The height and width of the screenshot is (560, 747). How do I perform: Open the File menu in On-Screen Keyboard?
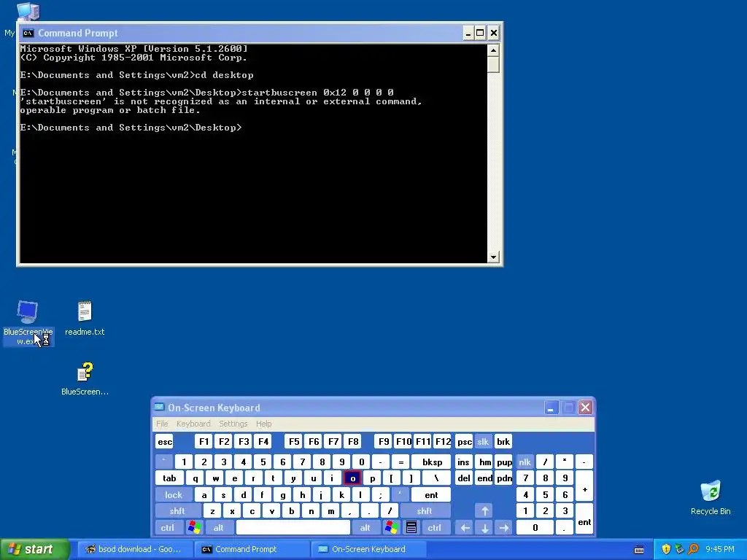pyautogui.click(x=162, y=424)
